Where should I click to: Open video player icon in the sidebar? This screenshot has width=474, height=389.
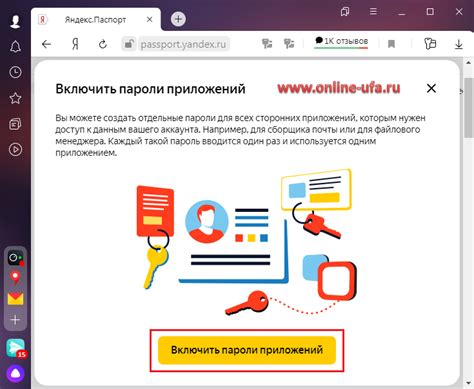pos(15,150)
